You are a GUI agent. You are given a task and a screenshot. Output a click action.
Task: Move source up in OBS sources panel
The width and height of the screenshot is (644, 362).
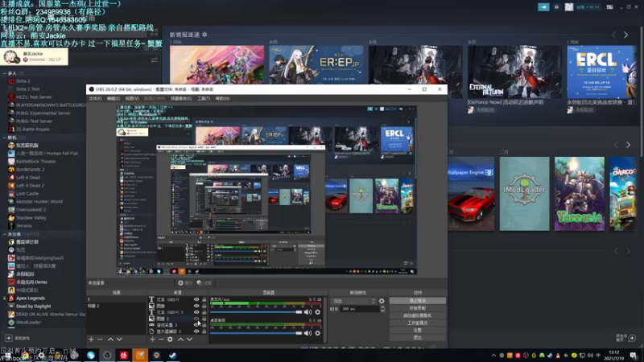click(x=180, y=339)
